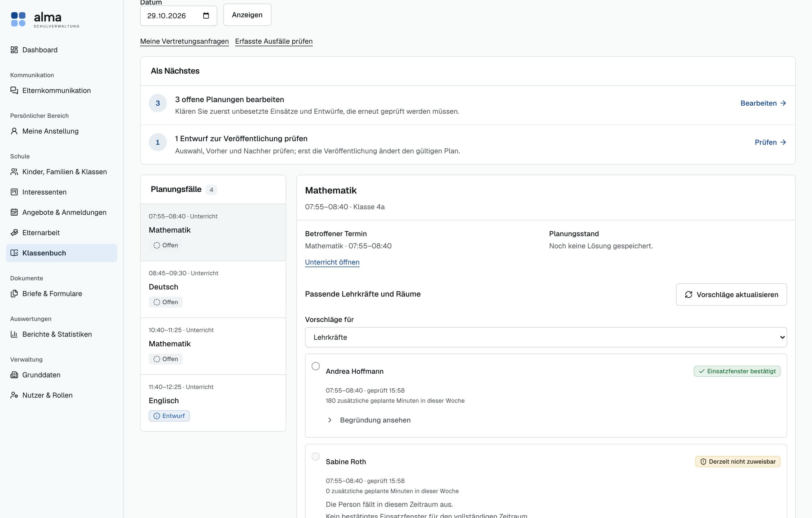This screenshot has width=812, height=518.
Task: Click Prüfen for the Entwurf
Action: pos(770,143)
